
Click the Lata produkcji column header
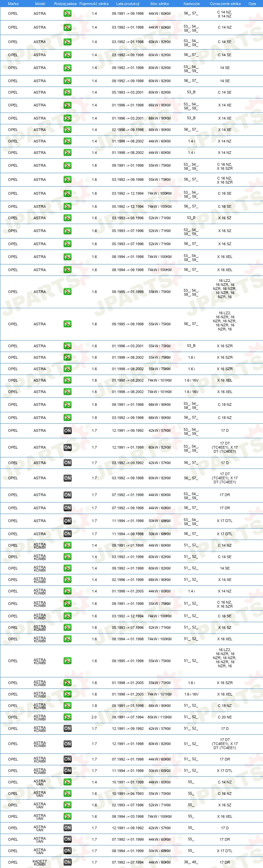tap(128, 4)
